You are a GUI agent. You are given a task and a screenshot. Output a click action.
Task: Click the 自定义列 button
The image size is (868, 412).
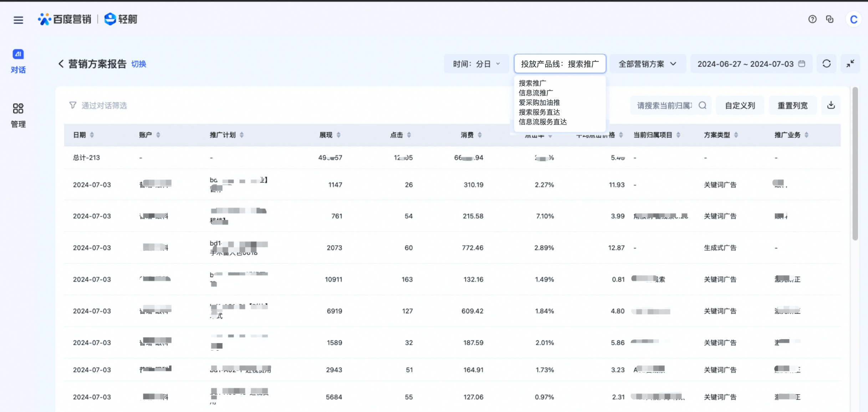tap(740, 106)
